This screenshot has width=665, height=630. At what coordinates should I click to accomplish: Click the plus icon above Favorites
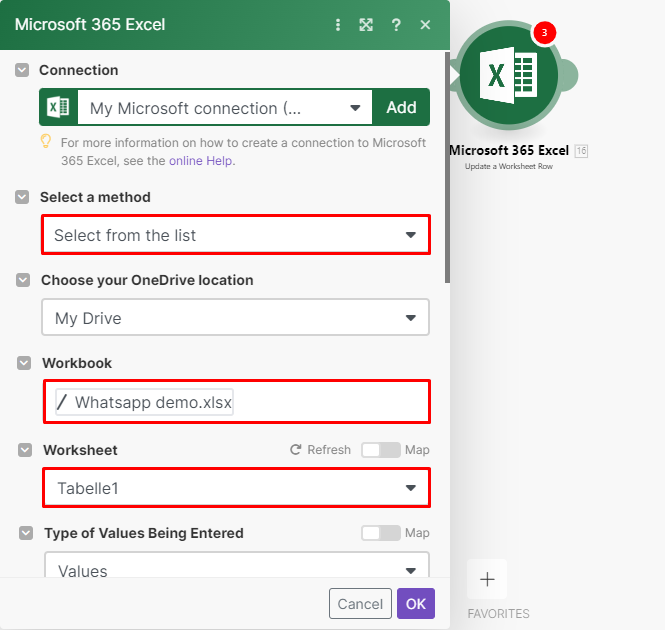[x=487, y=579]
